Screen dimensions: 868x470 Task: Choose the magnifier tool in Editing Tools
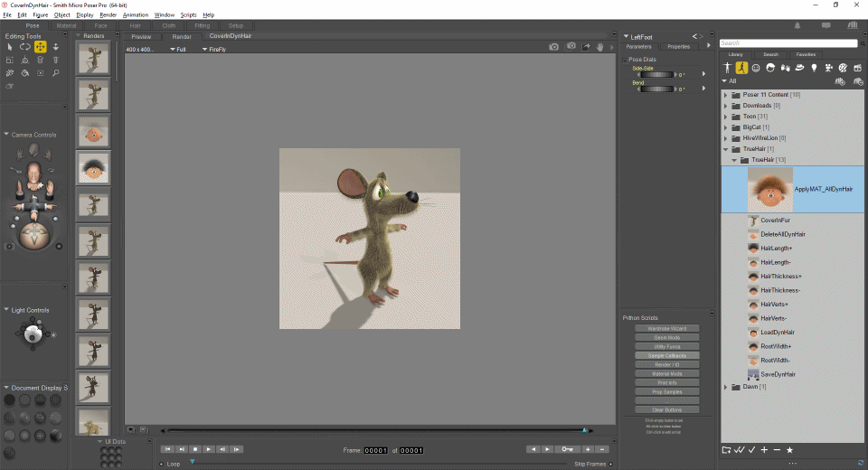pyautogui.click(x=56, y=73)
